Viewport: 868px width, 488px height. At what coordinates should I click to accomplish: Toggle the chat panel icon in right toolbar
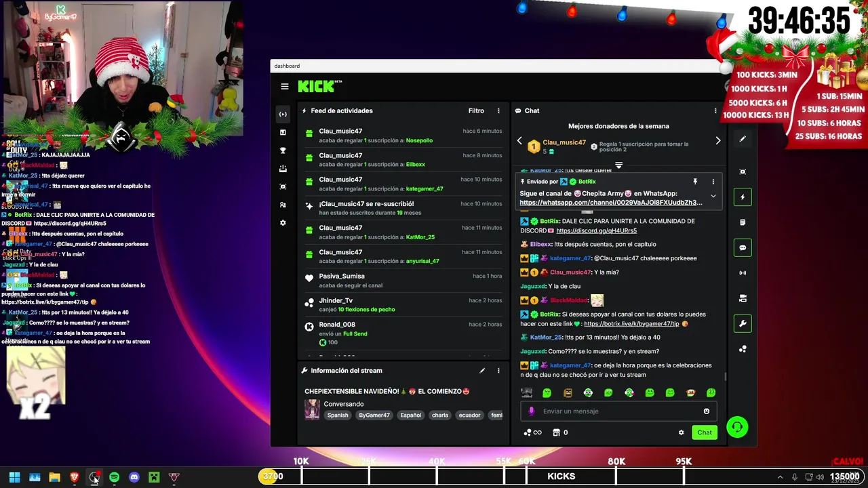coord(743,248)
